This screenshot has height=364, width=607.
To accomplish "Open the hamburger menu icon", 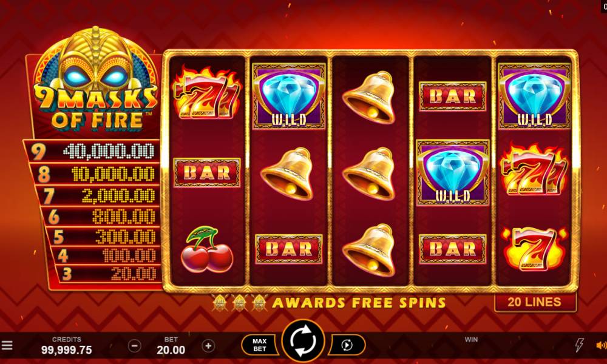I will pos(7,345).
